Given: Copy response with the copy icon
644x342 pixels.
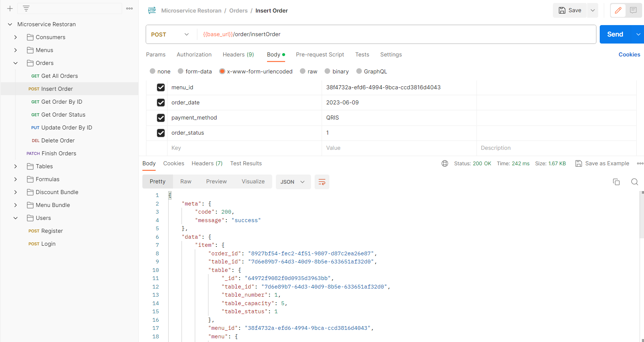Looking at the screenshot, I should coord(616,182).
